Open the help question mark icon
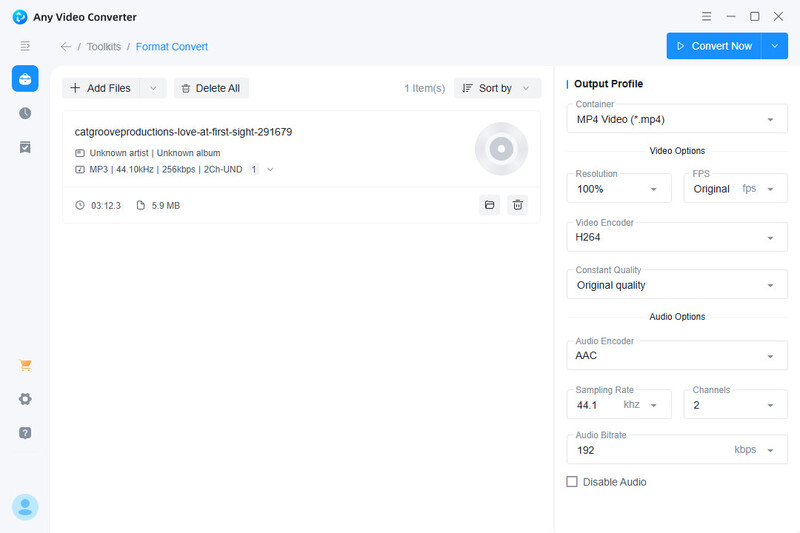Image resolution: width=800 pixels, height=533 pixels. pos(25,433)
